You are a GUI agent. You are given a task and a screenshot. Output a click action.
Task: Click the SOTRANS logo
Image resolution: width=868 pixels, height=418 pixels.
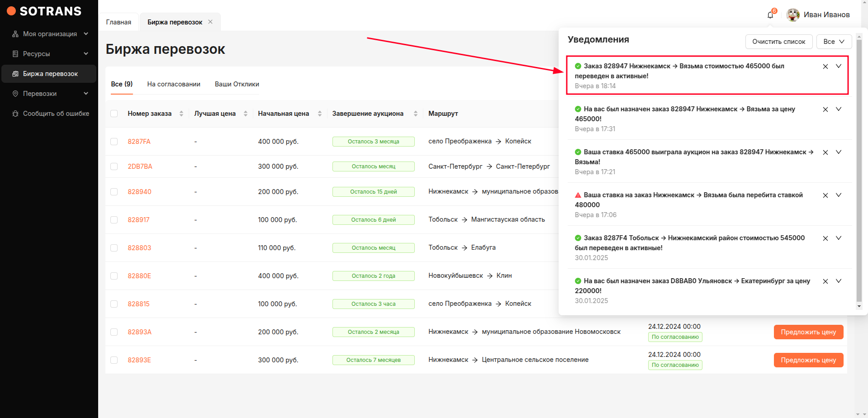44,11
